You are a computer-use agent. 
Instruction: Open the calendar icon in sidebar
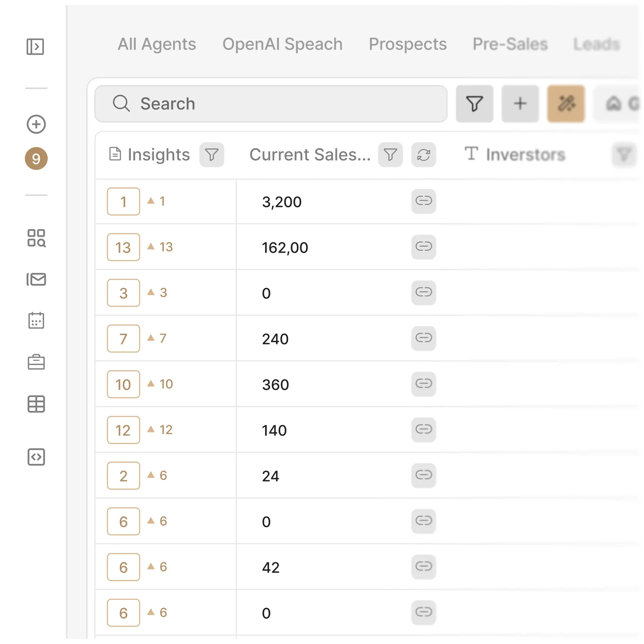pyautogui.click(x=36, y=320)
